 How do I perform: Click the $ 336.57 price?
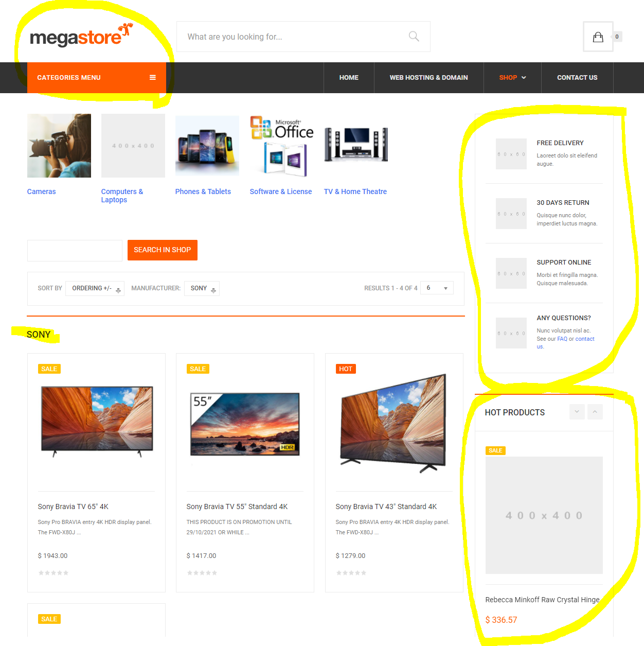click(501, 620)
